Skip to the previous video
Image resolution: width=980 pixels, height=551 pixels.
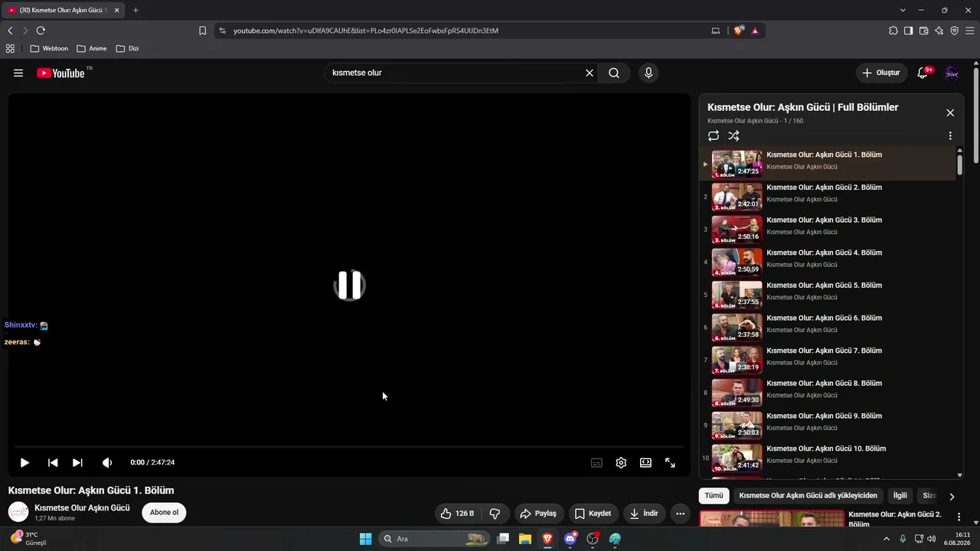click(53, 462)
